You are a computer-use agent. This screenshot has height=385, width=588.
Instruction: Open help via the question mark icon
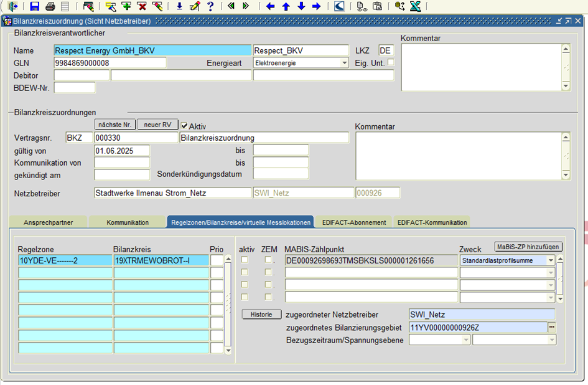[210, 6]
